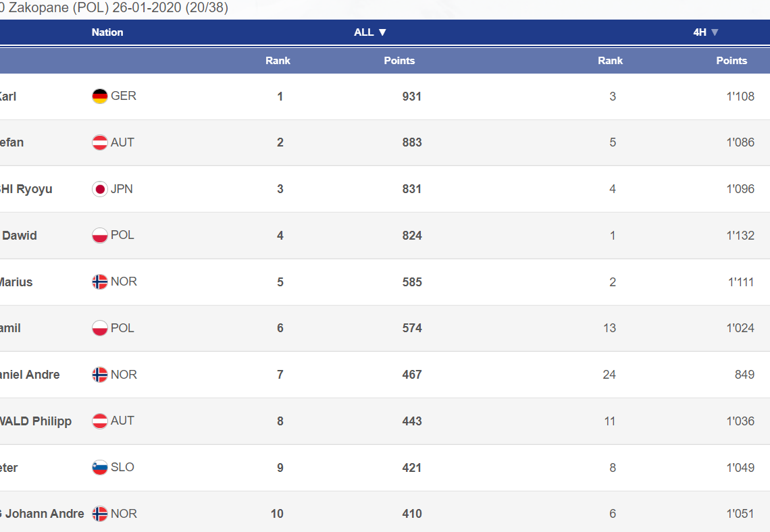The width and height of the screenshot is (770, 532).
Task: Open the athlete link ending in Philipp
Action: click(x=35, y=421)
